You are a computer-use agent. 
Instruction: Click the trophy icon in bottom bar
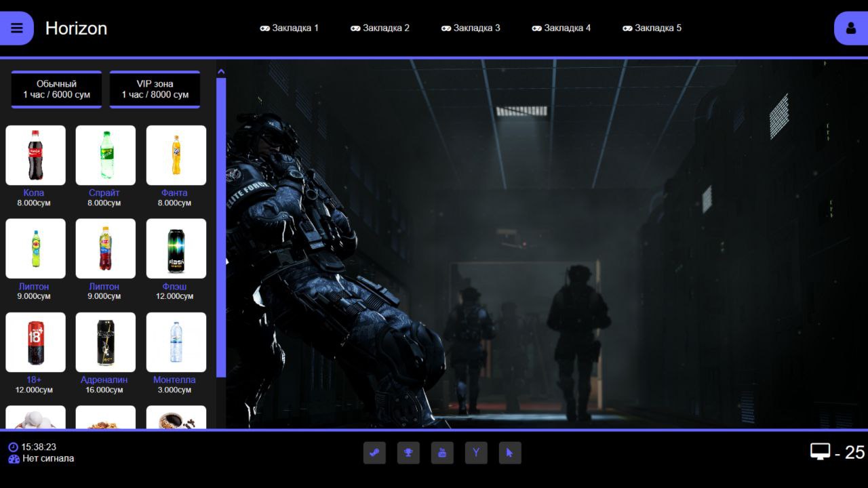pyautogui.click(x=408, y=453)
